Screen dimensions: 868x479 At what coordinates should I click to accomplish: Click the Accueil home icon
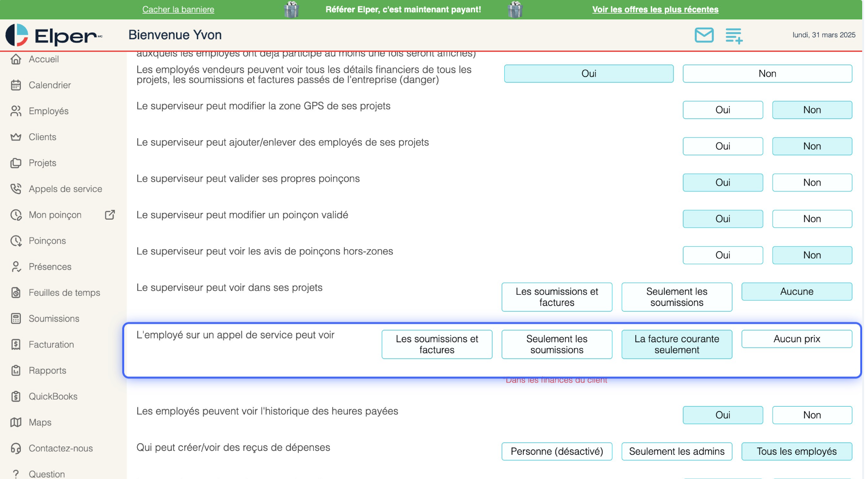click(16, 59)
